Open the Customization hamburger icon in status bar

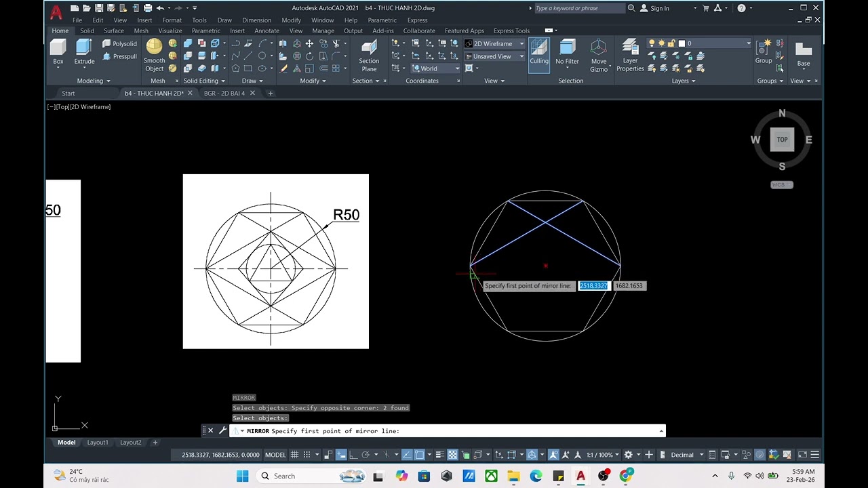815,455
